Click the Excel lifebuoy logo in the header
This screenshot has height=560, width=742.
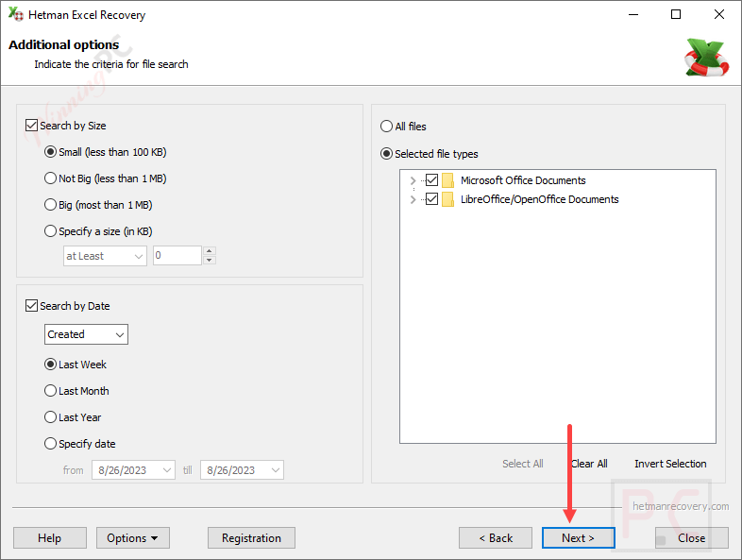pos(706,58)
